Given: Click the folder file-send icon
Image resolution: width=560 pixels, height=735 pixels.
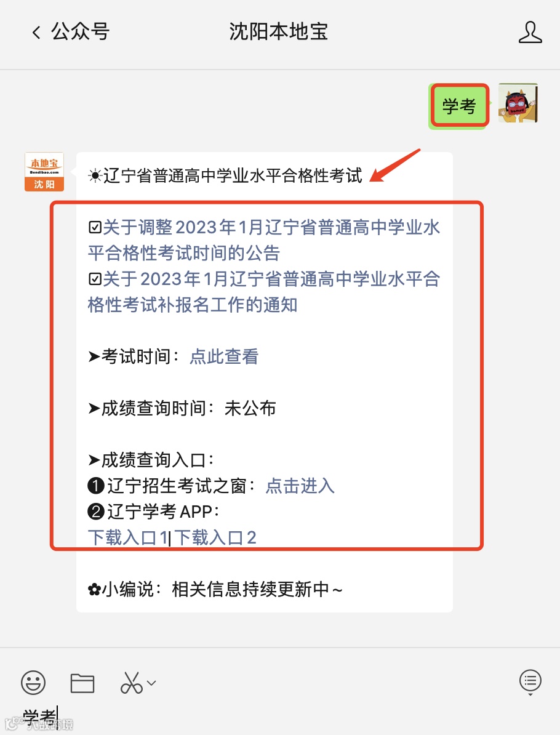Looking at the screenshot, I should click(82, 683).
